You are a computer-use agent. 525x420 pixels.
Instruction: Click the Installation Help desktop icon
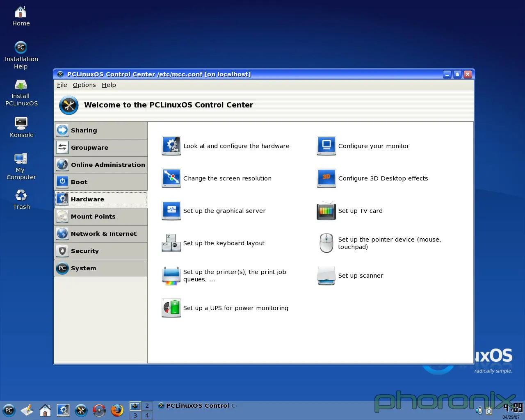click(x=21, y=55)
